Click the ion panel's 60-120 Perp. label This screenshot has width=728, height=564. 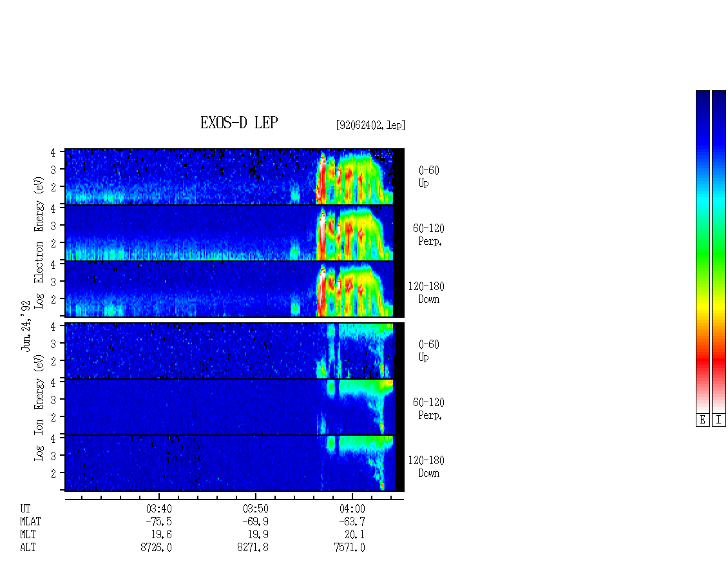click(428, 409)
